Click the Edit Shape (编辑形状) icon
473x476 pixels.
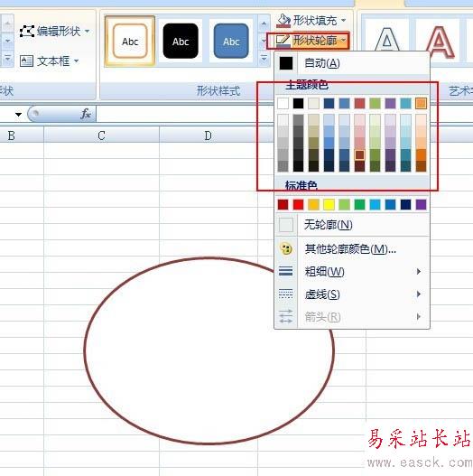(x=27, y=32)
